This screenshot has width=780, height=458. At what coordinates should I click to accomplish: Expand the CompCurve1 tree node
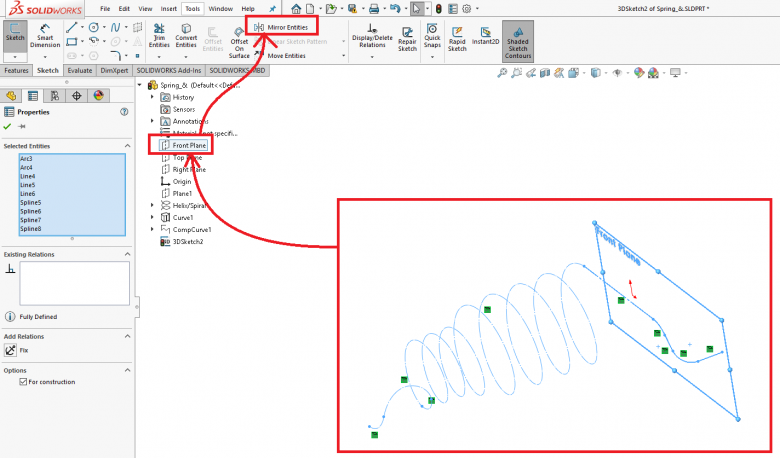tap(152, 229)
